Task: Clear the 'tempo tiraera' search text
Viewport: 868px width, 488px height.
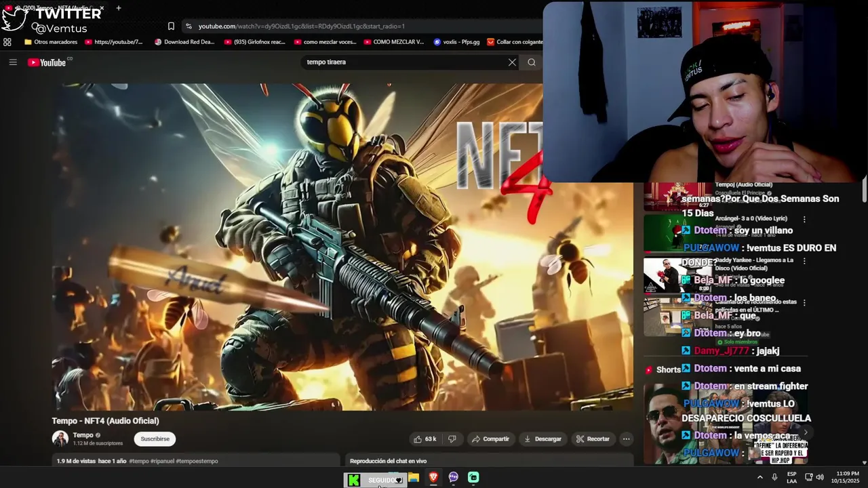Action: pos(512,62)
